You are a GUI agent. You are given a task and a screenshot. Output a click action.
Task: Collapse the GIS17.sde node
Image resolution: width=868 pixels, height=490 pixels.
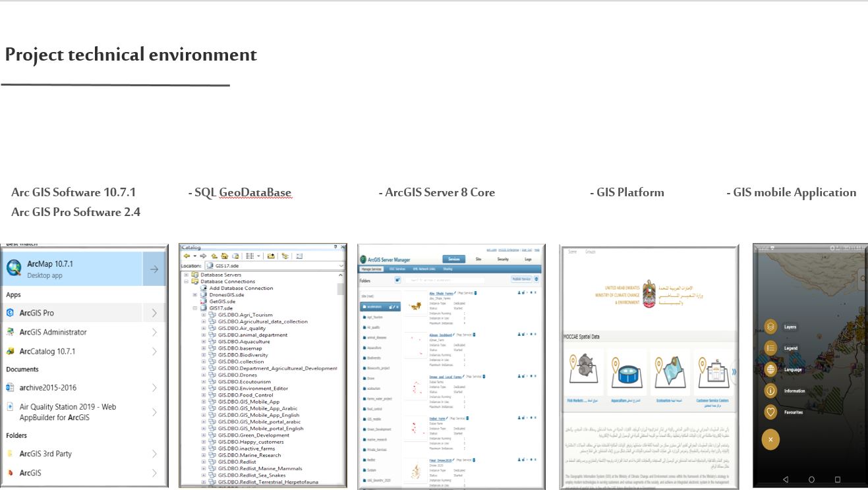click(x=195, y=308)
